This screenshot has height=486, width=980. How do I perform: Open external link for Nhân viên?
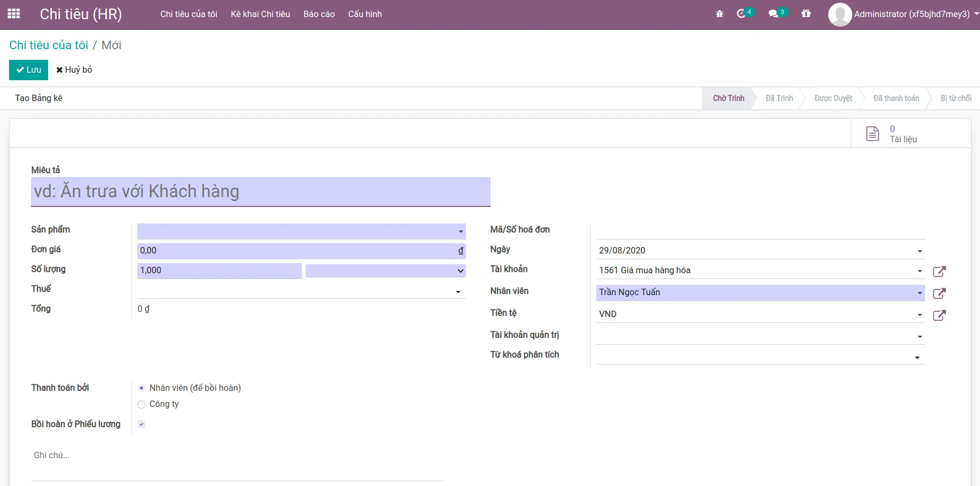click(x=939, y=293)
